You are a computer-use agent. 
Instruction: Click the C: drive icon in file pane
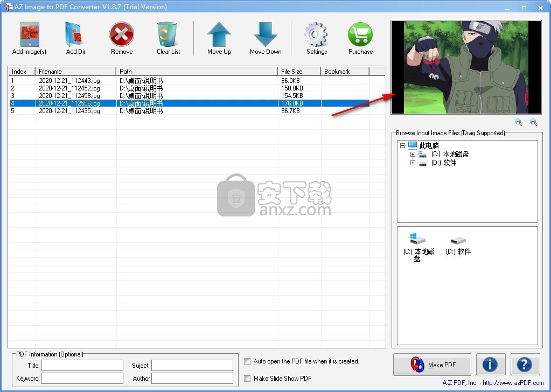417,239
